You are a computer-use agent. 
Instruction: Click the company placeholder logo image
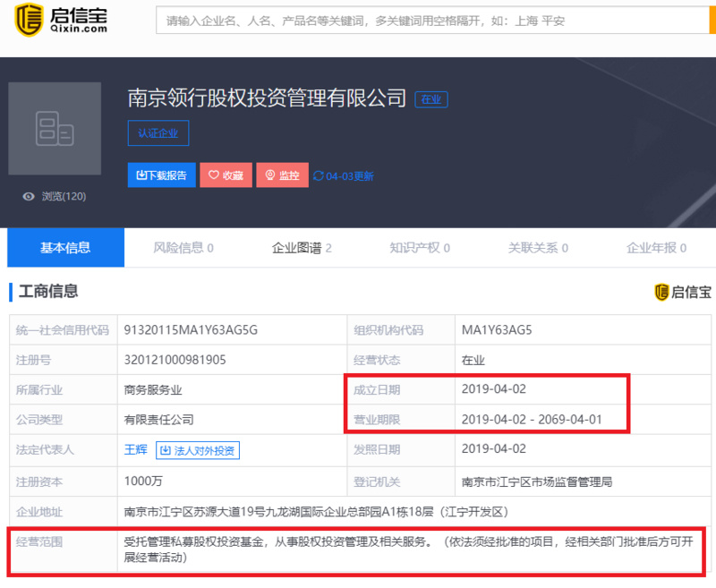click(x=55, y=129)
